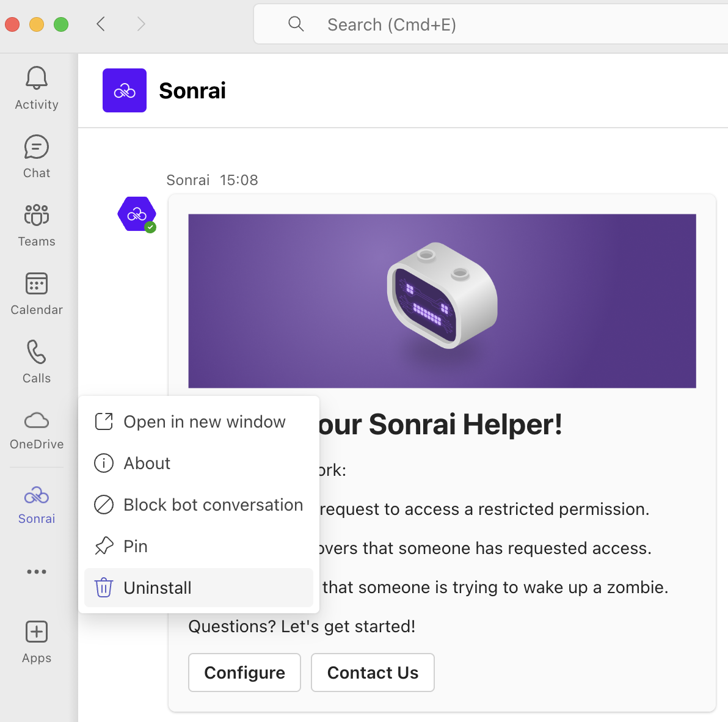This screenshot has height=722, width=728.
Task: Click the 'someone has requested access' line
Action: click(x=486, y=549)
